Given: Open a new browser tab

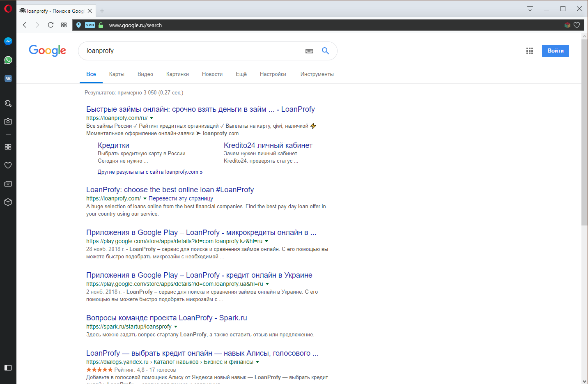Looking at the screenshot, I should click(102, 11).
